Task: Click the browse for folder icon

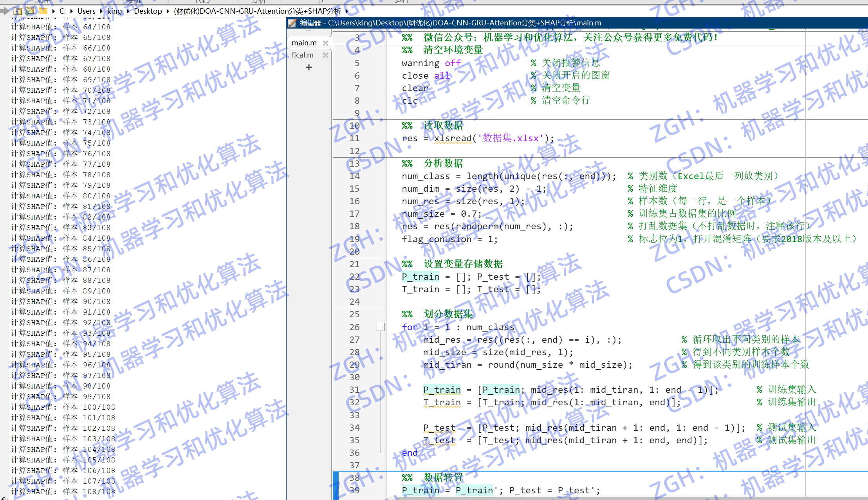Action: tap(30, 11)
